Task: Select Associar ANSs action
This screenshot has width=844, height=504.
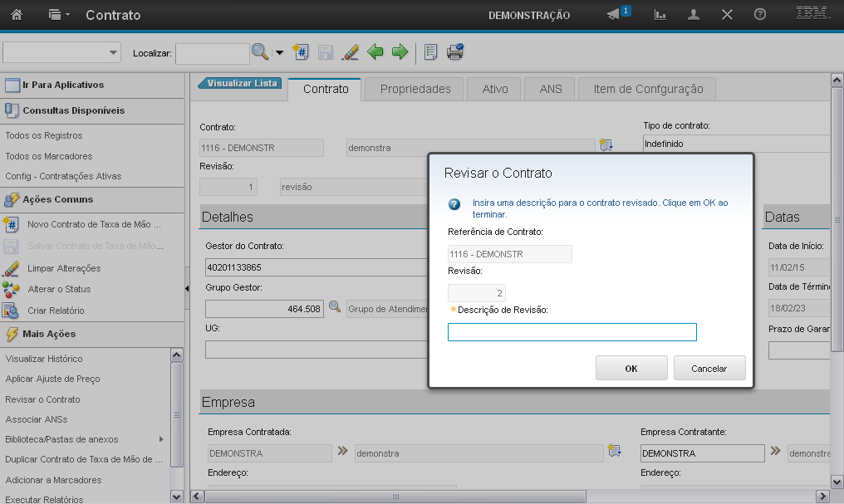Action: point(36,419)
